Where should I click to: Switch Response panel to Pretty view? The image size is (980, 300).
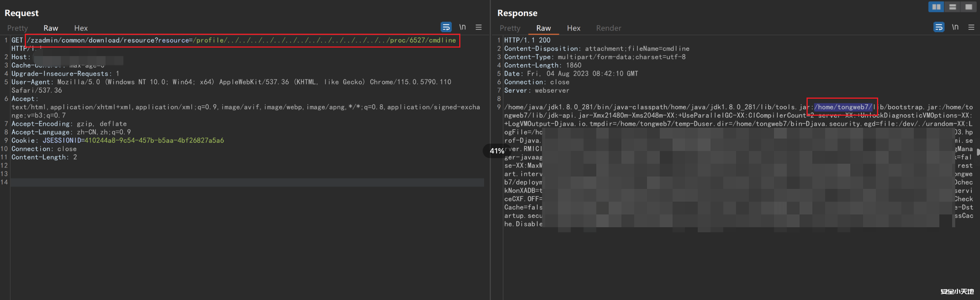[x=510, y=28]
